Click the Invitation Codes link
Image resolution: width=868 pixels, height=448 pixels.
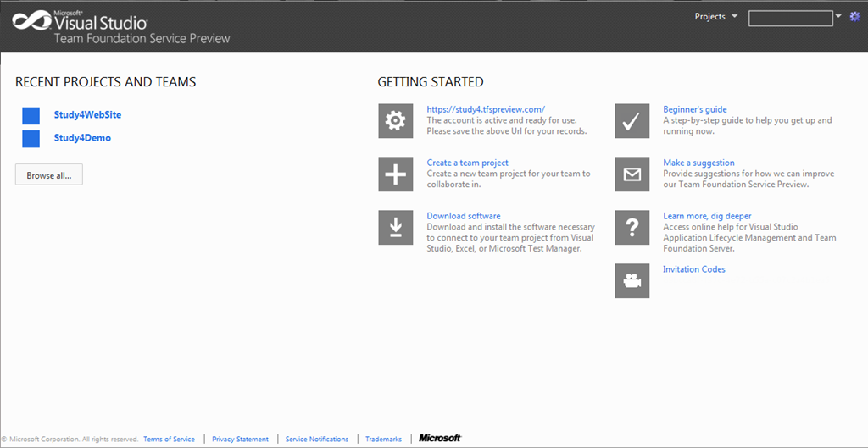coord(694,269)
